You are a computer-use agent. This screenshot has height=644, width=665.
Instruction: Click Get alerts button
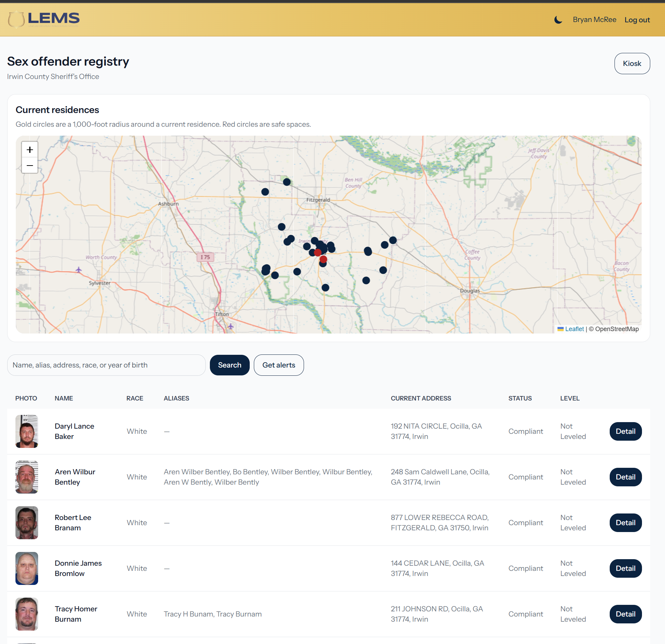click(x=279, y=365)
